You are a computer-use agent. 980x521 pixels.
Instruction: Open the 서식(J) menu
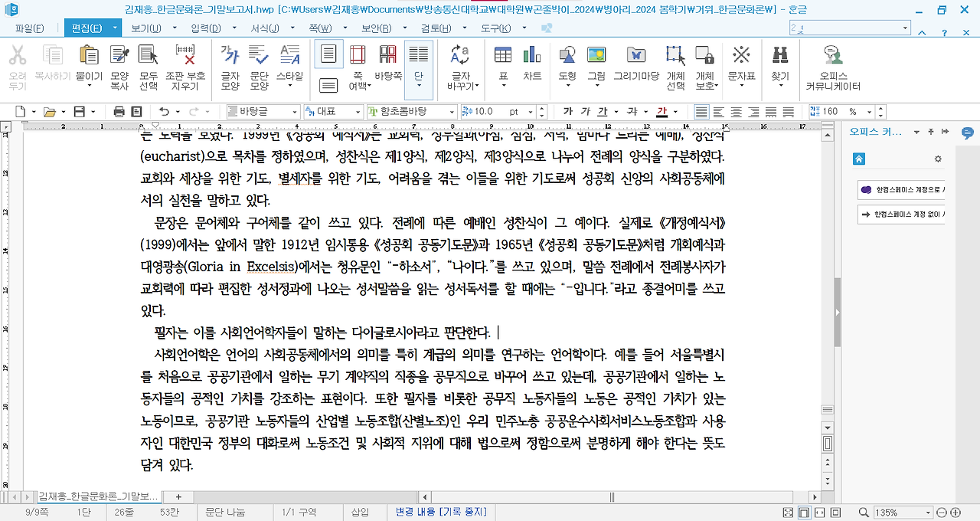[x=265, y=28]
